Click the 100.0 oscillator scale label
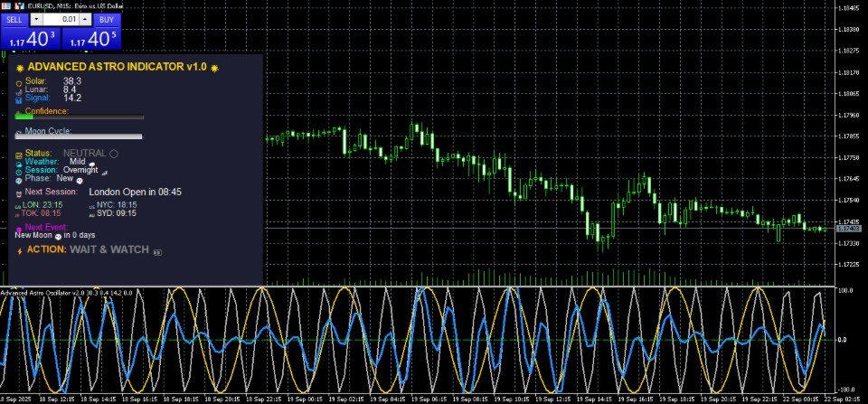868x404 pixels. click(845, 290)
